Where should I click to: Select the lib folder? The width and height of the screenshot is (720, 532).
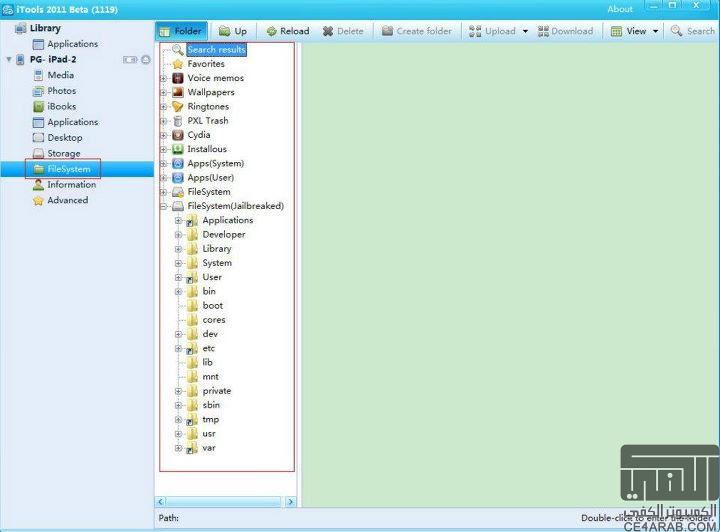(x=208, y=363)
